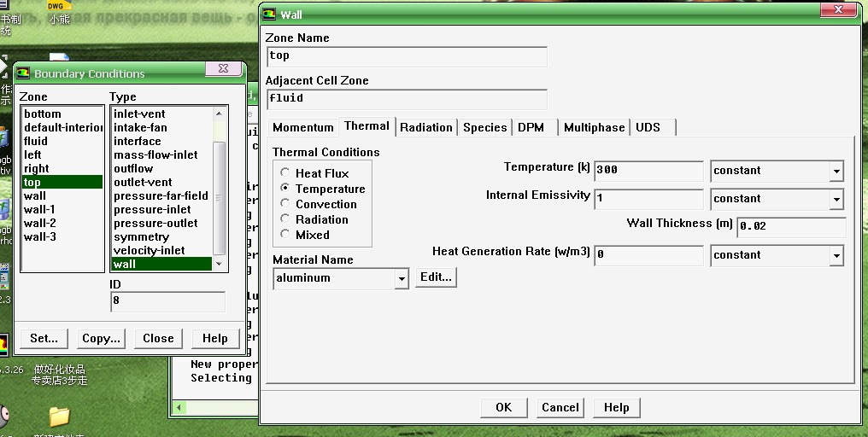Select velocity-inlet in the Type list
Screen dimensions: 868x437
(x=149, y=250)
